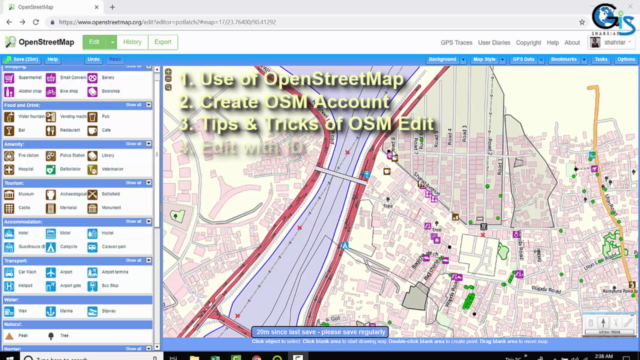This screenshot has width=640, height=360.
Task: Reload the page in the browser
Action: click(x=36, y=22)
